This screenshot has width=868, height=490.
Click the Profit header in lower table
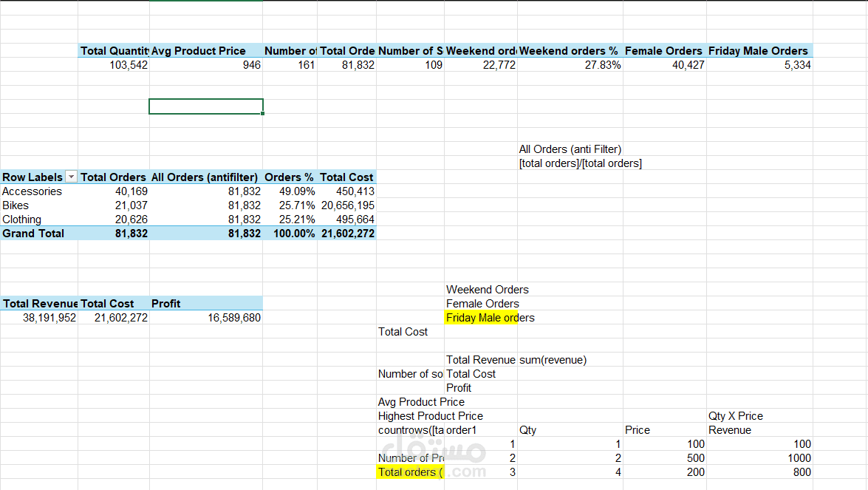[206, 304]
